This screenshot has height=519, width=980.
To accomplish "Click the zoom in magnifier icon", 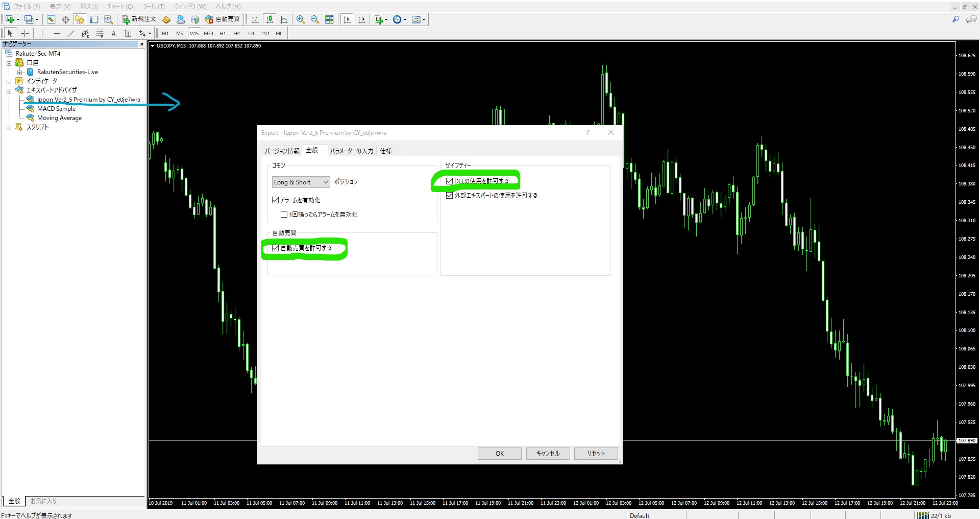I will pos(301,19).
